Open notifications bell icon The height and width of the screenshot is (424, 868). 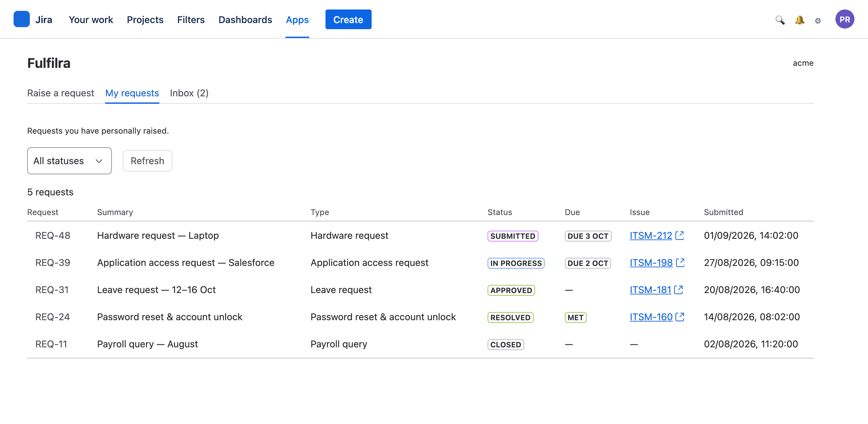(x=800, y=20)
